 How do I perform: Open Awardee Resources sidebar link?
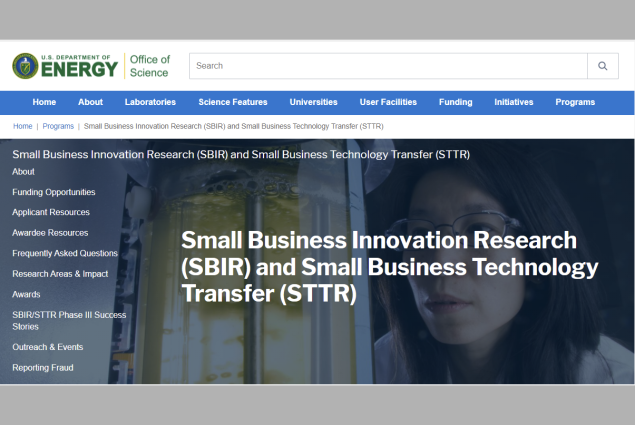tap(50, 233)
